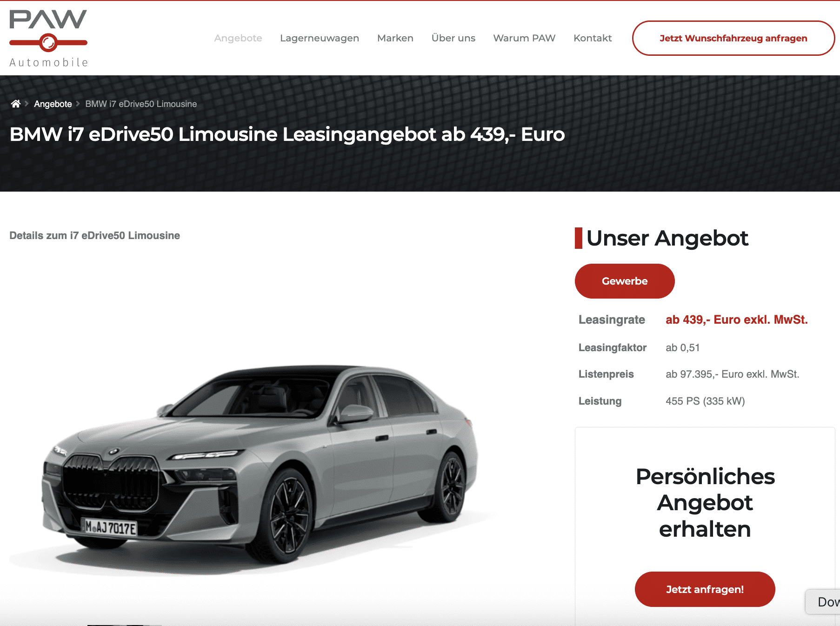Open the Marken navigation item
Image resolution: width=840 pixels, height=626 pixels.
pos(395,38)
